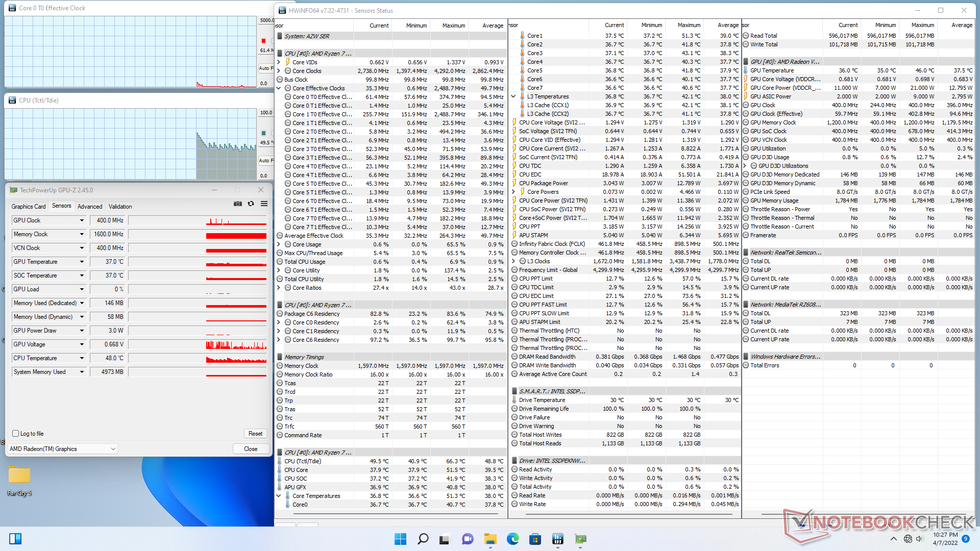
Task: Switch to Advanced tab
Action: coord(90,207)
